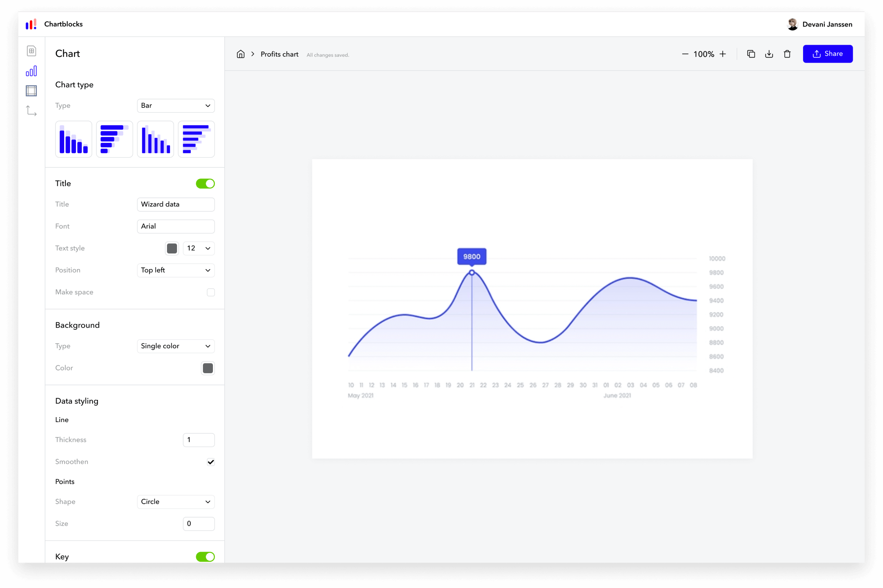Click the bar chart icon in sidebar
This screenshot has height=588, width=883.
click(31, 71)
